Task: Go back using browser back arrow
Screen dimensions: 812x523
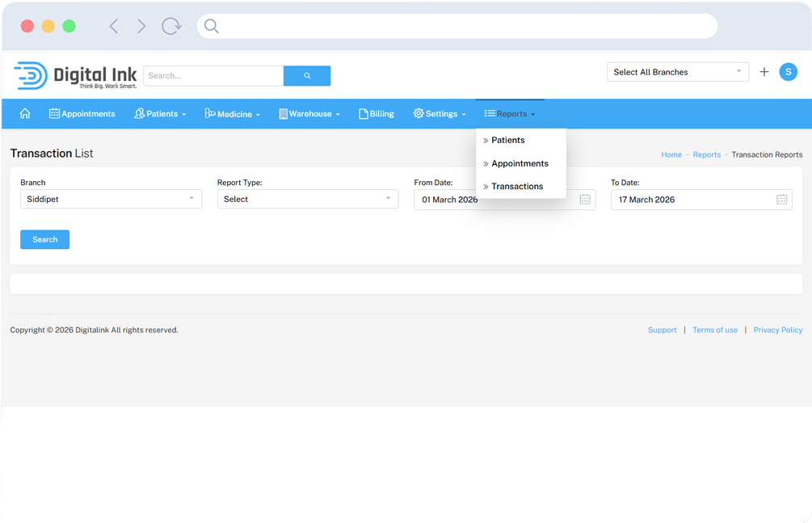Action: (114, 27)
